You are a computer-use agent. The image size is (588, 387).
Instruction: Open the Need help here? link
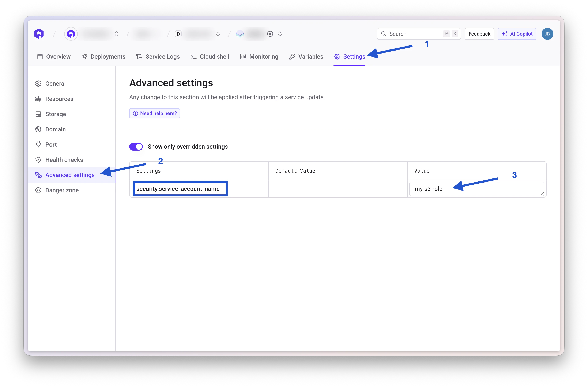tap(154, 113)
